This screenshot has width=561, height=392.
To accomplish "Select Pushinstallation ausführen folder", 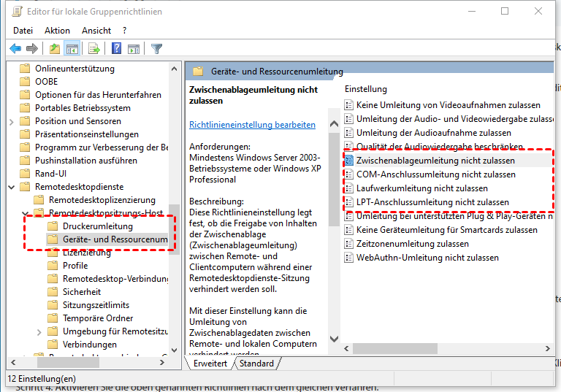I will [86, 161].
